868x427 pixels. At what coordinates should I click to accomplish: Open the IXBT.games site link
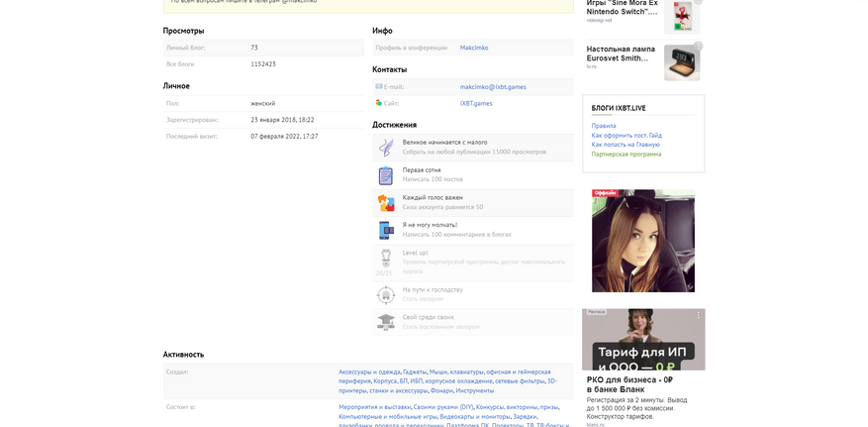[476, 104]
